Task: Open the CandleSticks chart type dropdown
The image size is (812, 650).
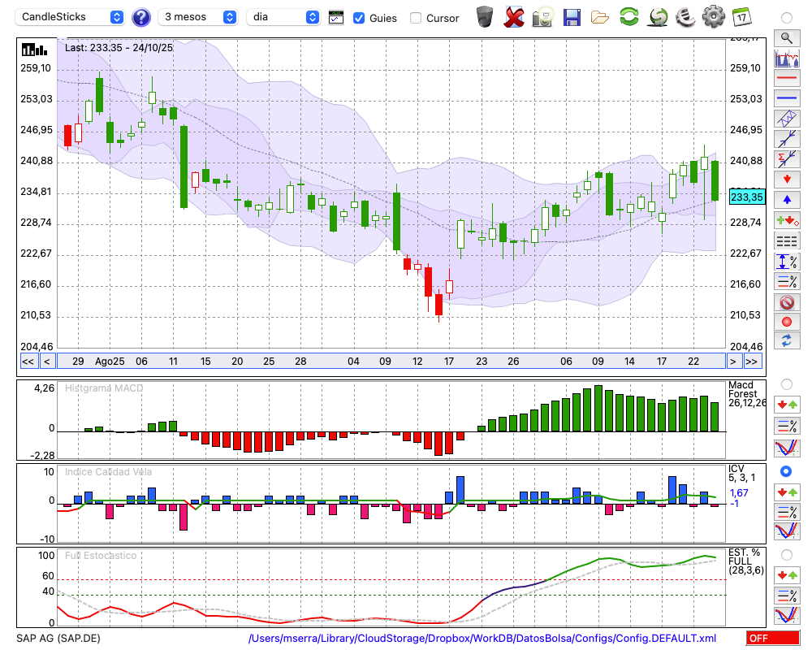Action: pos(71,17)
